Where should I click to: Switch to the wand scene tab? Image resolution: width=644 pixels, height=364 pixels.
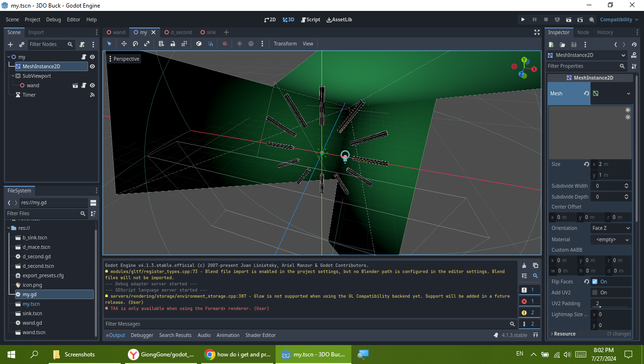click(x=116, y=32)
